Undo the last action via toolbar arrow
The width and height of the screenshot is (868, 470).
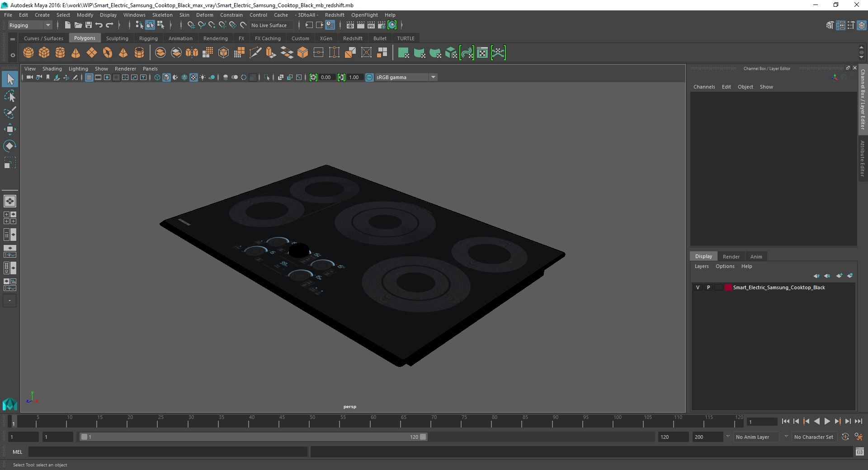(99, 25)
